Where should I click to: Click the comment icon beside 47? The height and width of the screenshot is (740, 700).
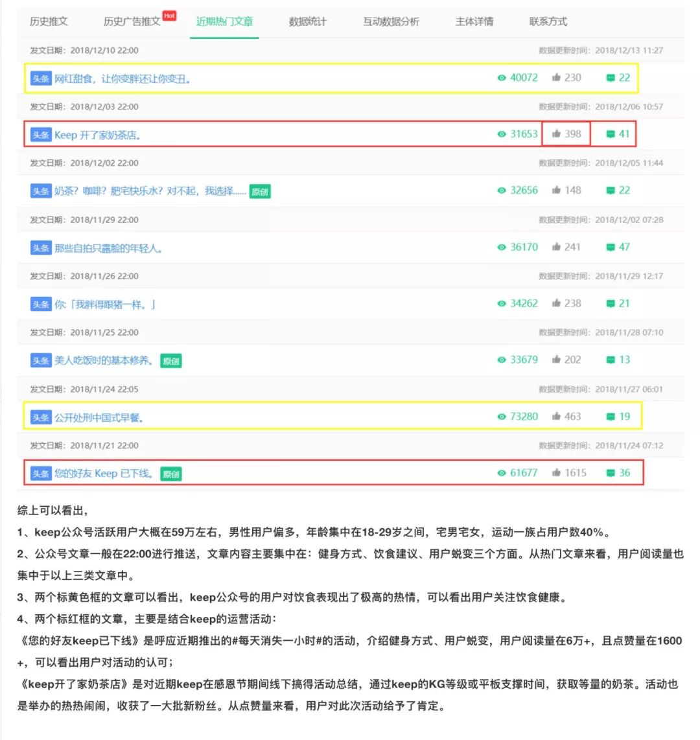(611, 248)
